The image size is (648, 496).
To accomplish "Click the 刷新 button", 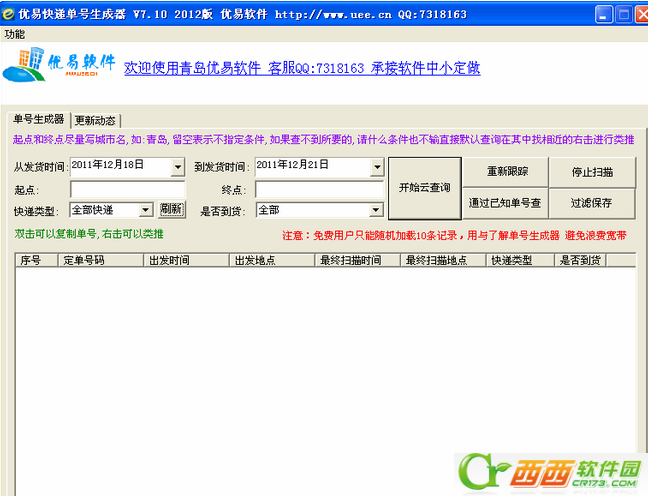I will coord(172,210).
